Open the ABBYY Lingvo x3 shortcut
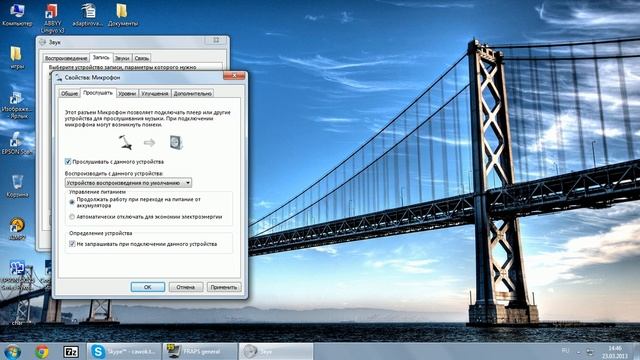The image size is (640, 360). pos(51,18)
